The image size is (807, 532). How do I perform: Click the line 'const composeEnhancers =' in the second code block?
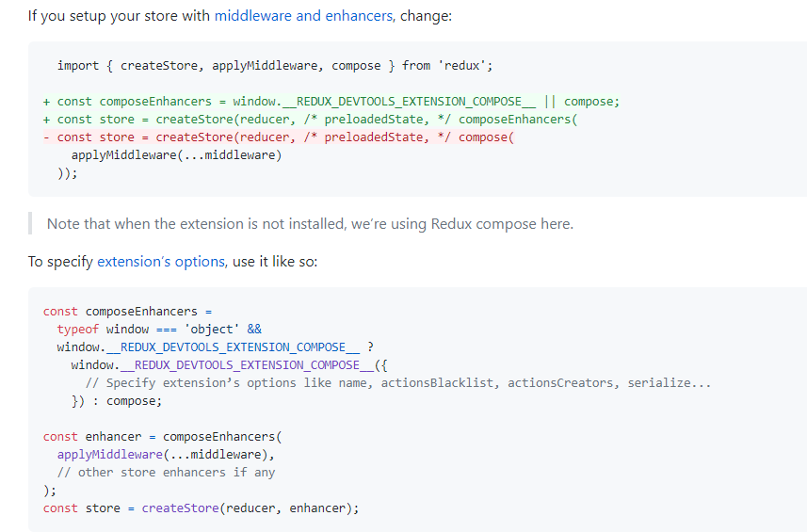point(128,312)
